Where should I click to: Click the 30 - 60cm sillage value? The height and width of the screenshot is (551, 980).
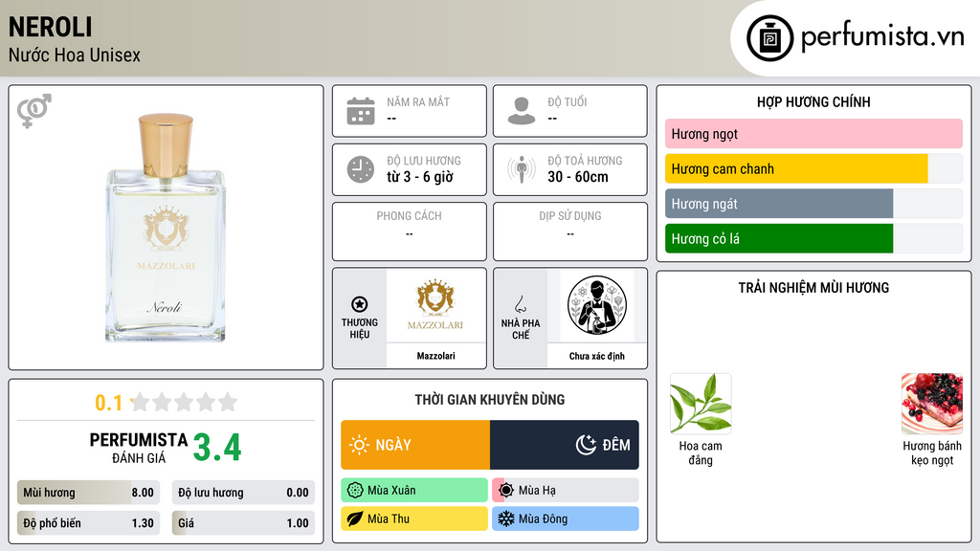click(x=578, y=177)
